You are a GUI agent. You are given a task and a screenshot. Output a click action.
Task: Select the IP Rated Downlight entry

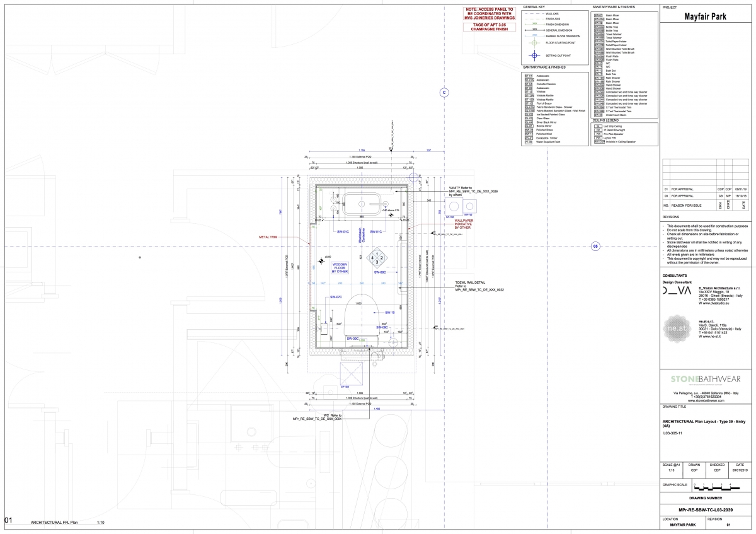pos(610,130)
